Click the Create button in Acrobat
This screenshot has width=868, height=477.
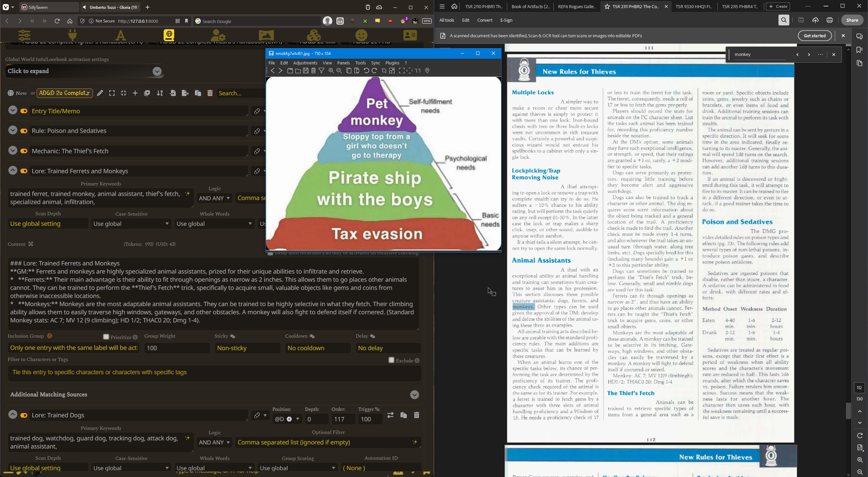tap(778, 6)
